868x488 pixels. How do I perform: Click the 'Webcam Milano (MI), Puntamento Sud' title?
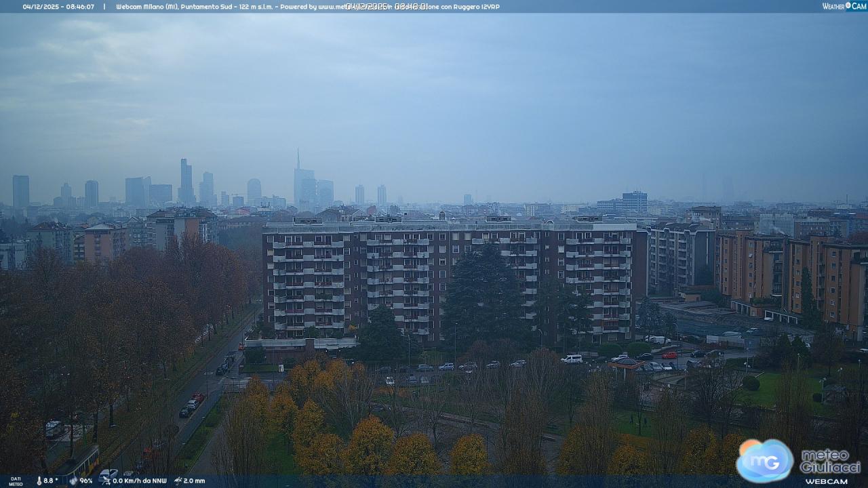click(183, 7)
